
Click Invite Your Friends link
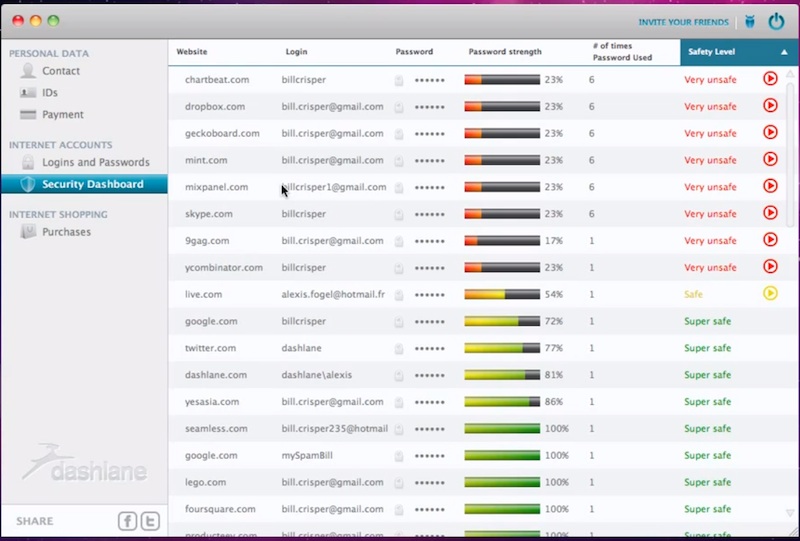[x=683, y=22]
